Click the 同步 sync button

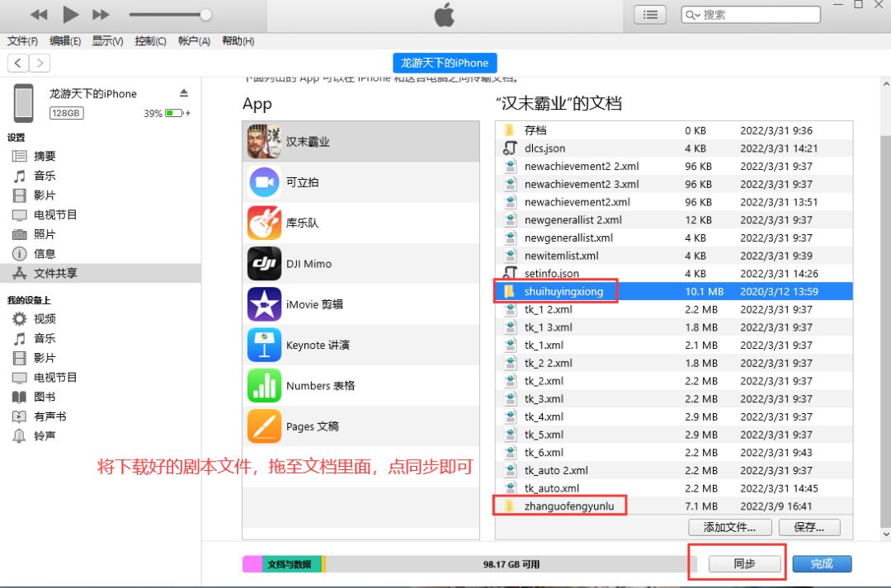744,563
